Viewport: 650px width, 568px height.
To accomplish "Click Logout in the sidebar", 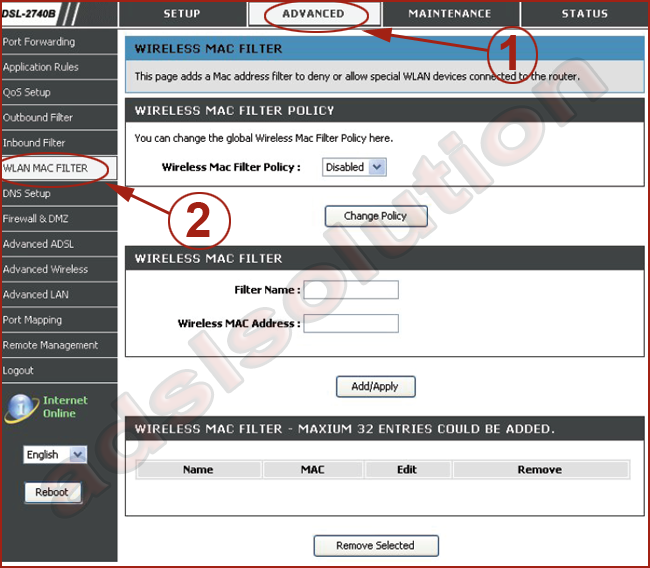I will point(18,371).
